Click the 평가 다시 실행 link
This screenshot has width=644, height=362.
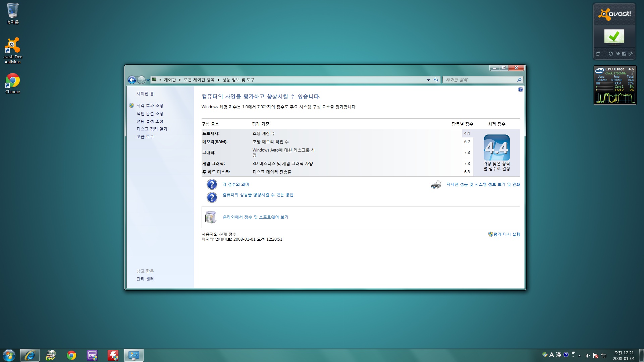pyautogui.click(x=506, y=234)
